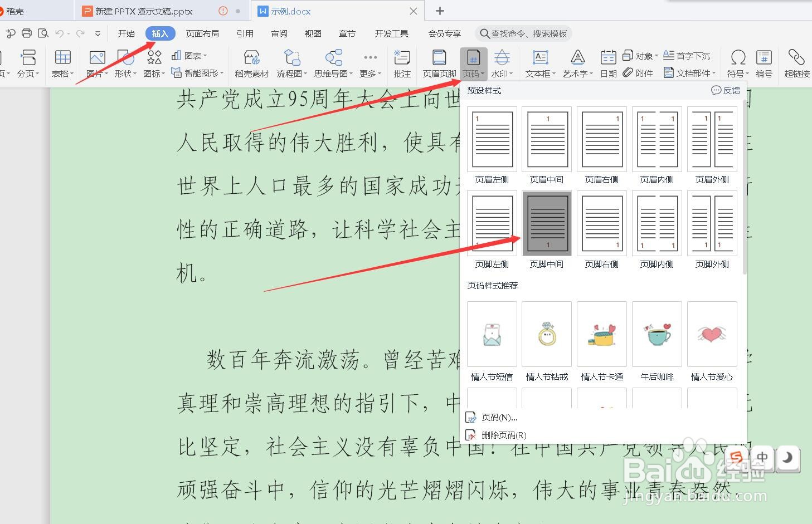Add a hyperlink via the 超链接 icon
812x524 pixels.
coord(796,62)
